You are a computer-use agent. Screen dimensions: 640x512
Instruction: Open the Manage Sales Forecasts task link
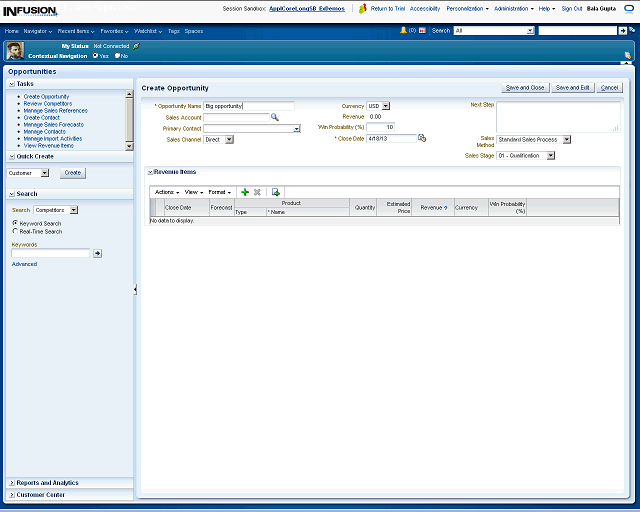(x=55, y=124)
